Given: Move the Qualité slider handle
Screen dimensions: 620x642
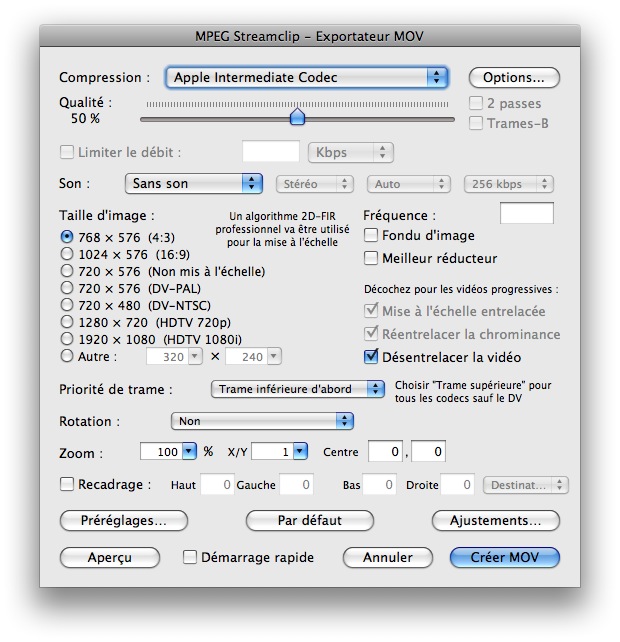Looking at the screenshot, I should click(x=297, y=117).
